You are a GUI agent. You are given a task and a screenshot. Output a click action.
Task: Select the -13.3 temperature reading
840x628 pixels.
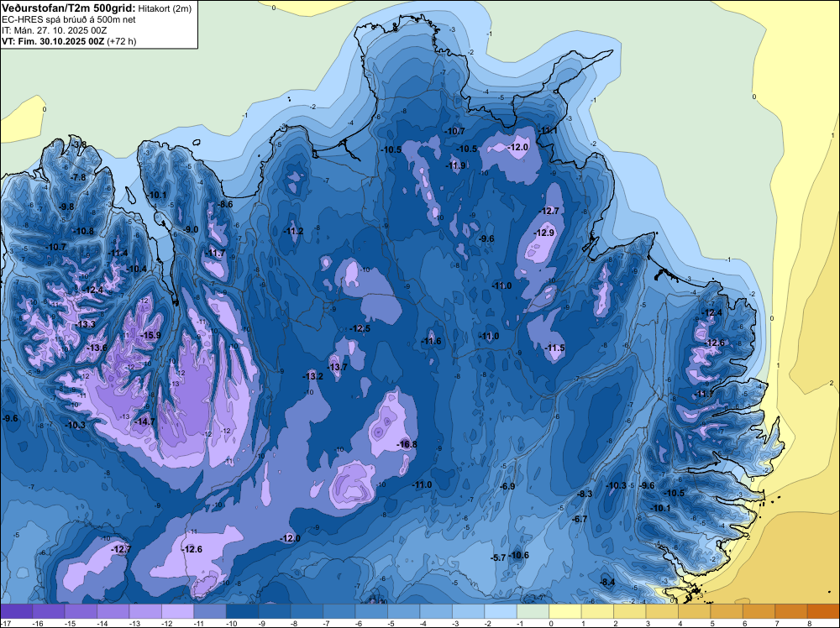86,324
